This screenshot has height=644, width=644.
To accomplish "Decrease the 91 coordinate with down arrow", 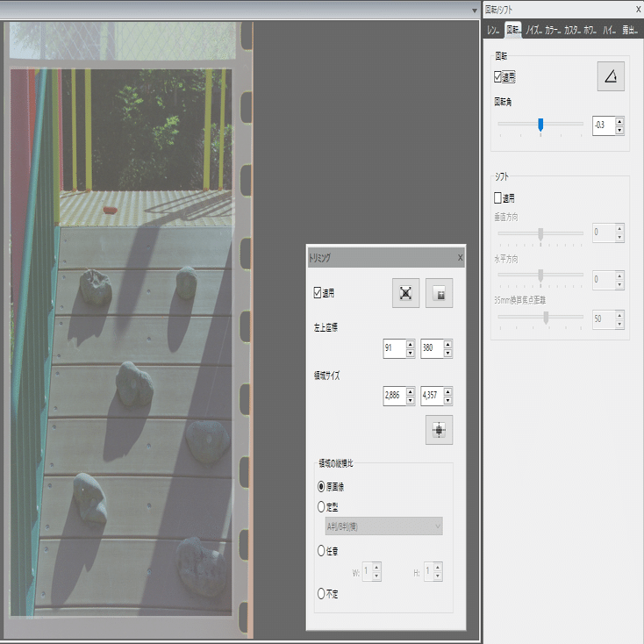I will click(411, 354).
